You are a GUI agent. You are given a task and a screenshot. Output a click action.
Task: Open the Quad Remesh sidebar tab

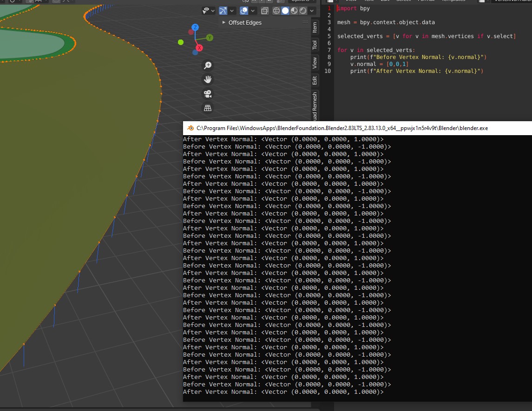tap(315, 106)
